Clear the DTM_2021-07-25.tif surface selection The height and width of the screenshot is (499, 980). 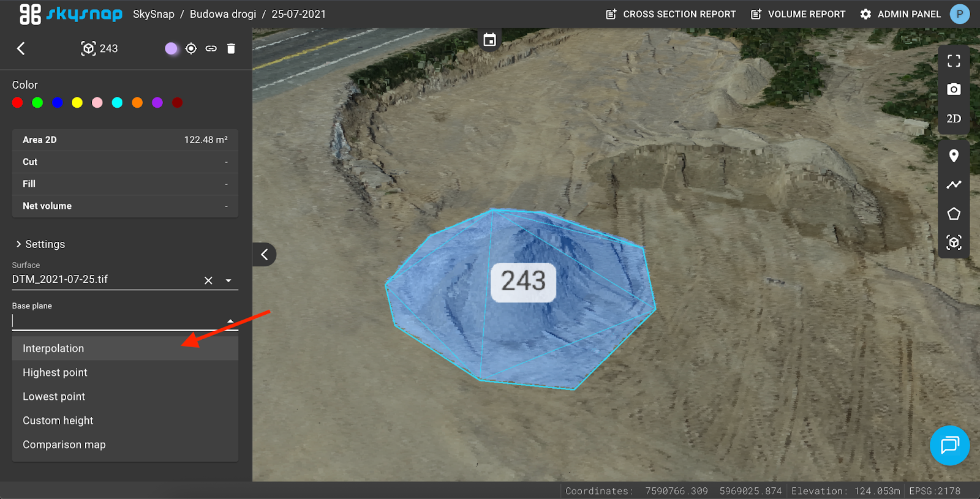208,280
